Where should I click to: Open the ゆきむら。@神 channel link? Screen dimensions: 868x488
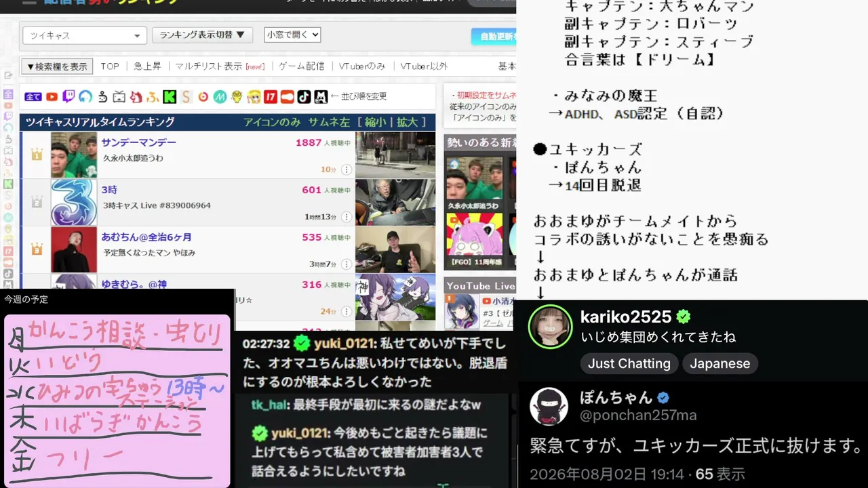tap(134, 285)
